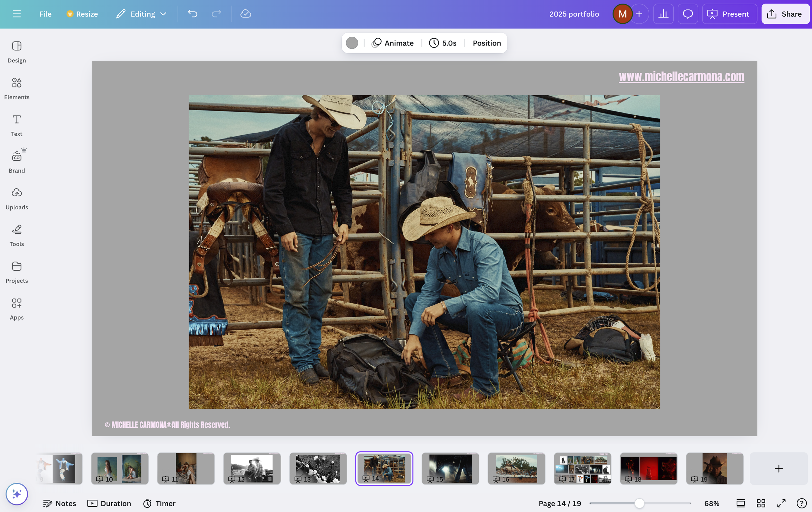The width and height of the screenshot is (812, 512).
Task: Click the Share button
Action: point(785,14)
